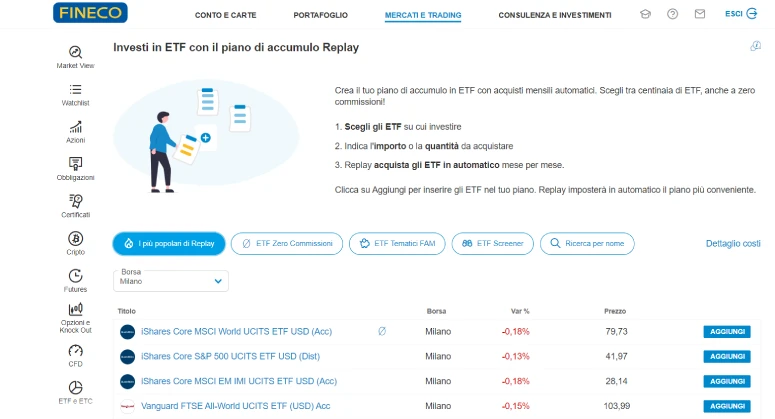Open Obbligazioni sidebar icon
775x419 pixels.
(75, 164)
